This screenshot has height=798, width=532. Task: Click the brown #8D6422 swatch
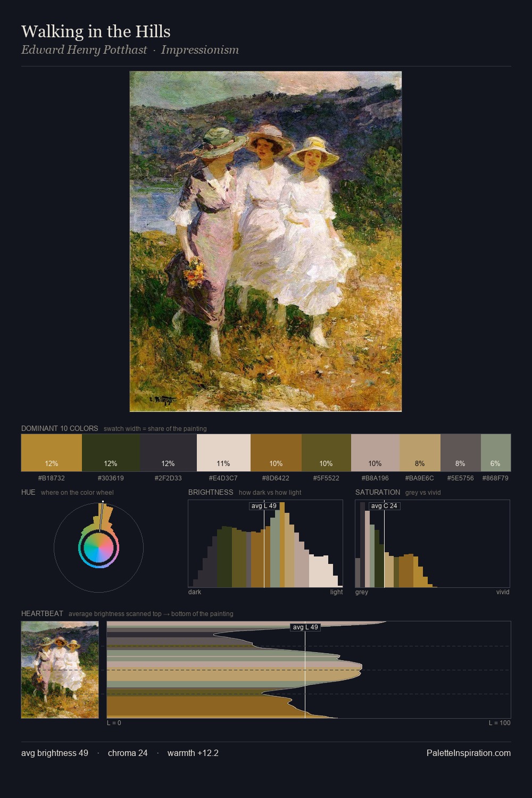[x=276, y=453]
